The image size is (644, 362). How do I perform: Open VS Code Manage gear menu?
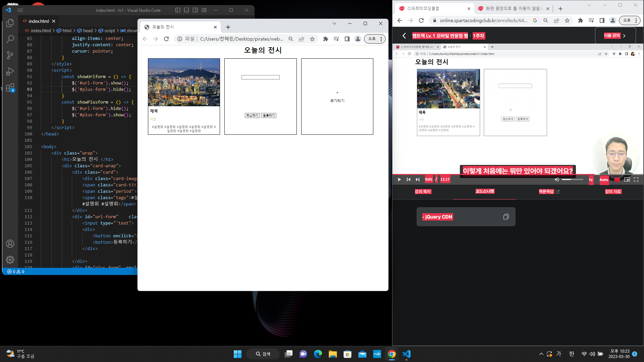click(x=10, y=259)
